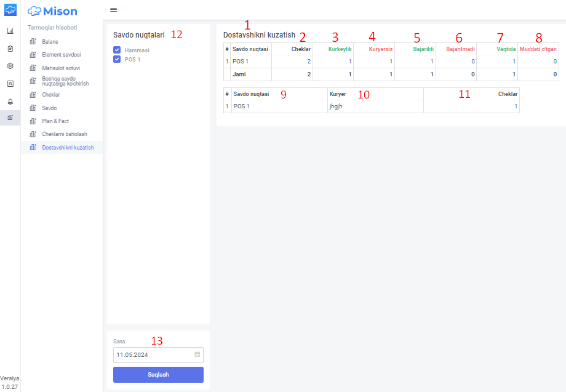Open the clipboard icon in the left rail
This screenshot has height=392, width=566.
[10, 49]
